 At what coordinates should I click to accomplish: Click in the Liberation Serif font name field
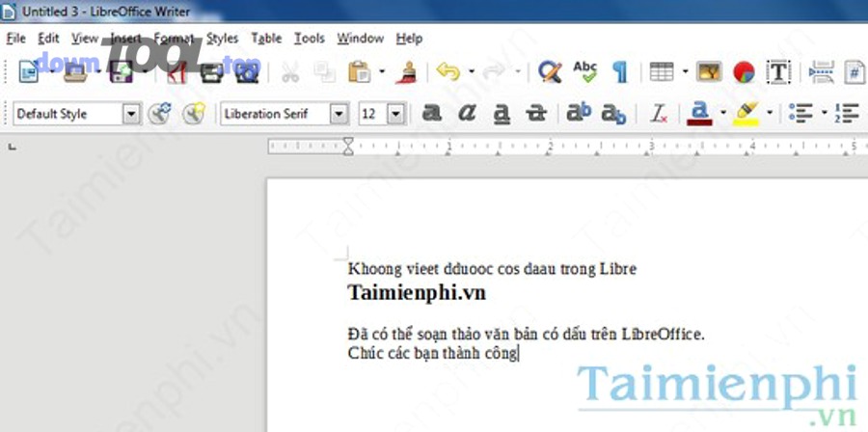pos(275,114)
